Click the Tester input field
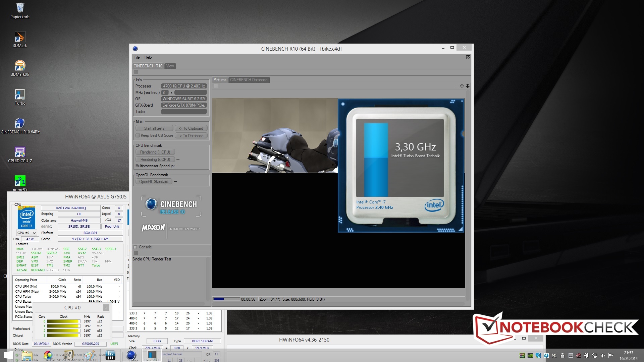Viewport: 644px width, 362px height. coord(184,112)
